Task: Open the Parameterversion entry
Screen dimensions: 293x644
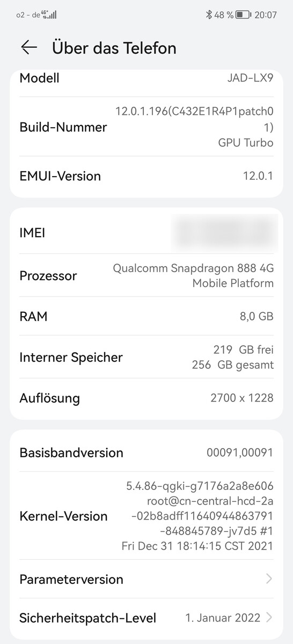Action: [x=146, y=579]
